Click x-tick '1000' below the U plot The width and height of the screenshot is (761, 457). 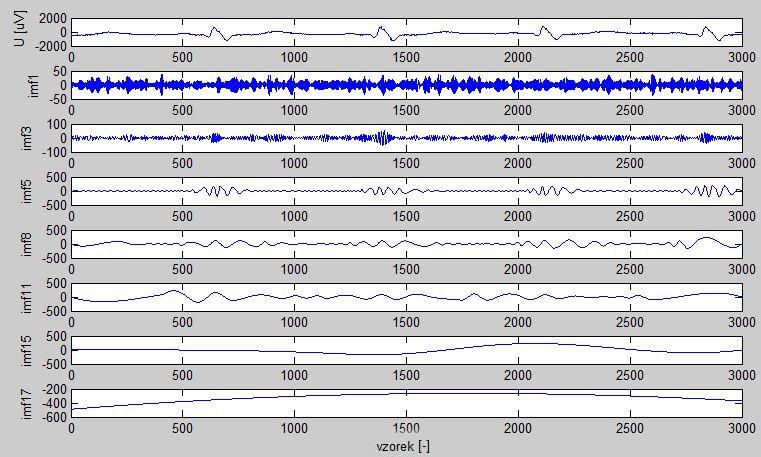point(295,57)
